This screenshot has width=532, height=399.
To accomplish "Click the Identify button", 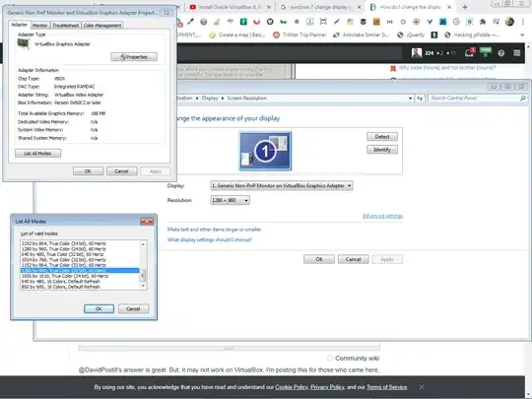I will pyautogui.click(x=382, y=150).
